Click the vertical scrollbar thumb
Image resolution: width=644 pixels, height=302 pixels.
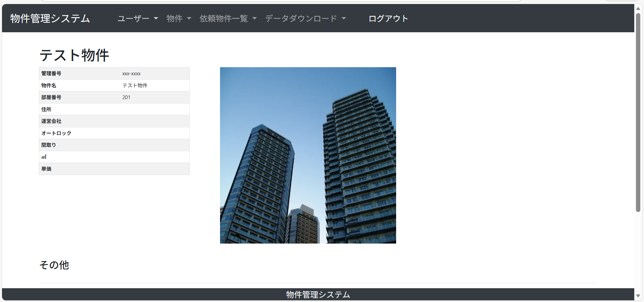[638, 113]
